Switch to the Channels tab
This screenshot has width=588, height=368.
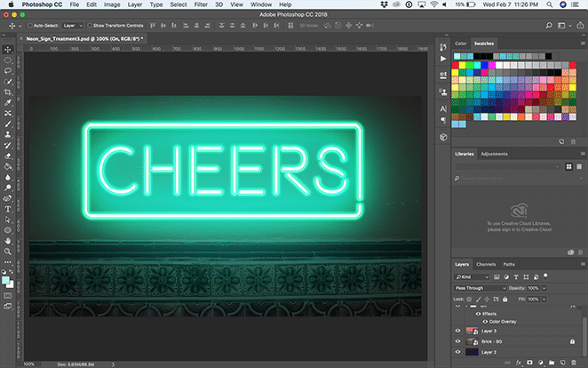click(x=486, y=264)
